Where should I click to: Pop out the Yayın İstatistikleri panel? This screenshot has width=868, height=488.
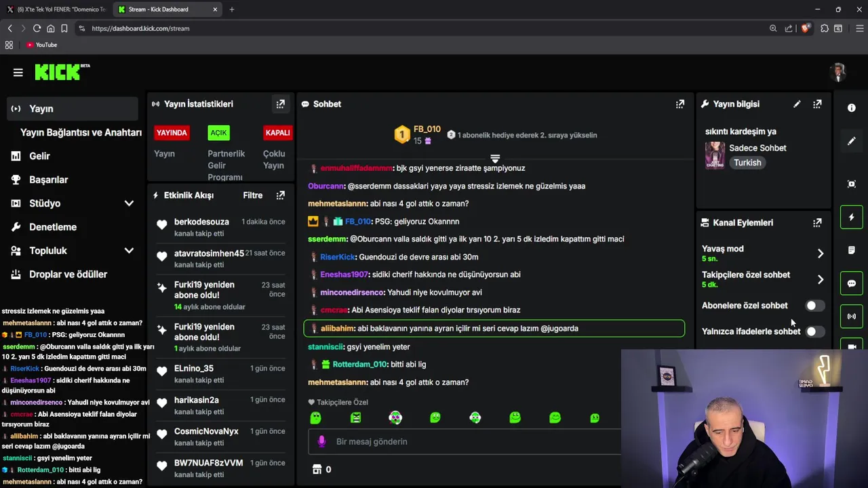pos(280,104)
